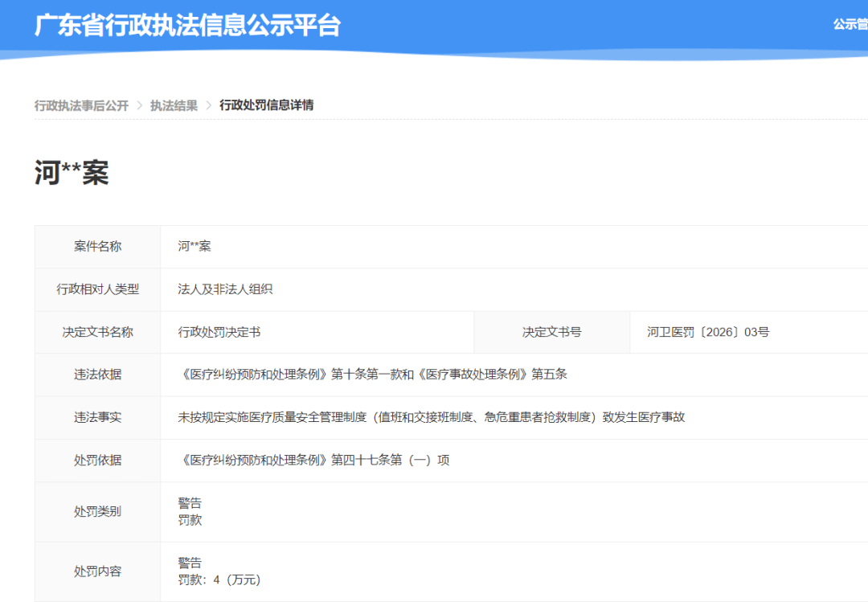Click the large 河**案 page heading

(72, 172)
